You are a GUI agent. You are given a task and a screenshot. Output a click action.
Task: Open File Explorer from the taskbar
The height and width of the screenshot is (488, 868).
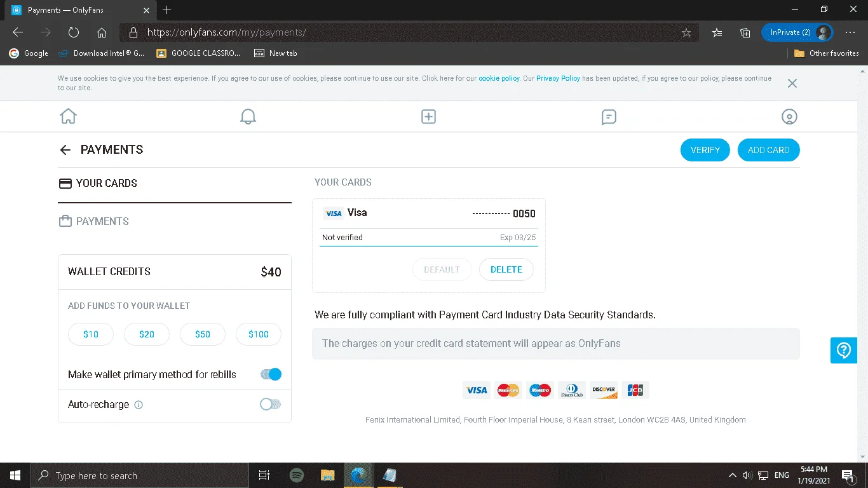pos(327,475)
